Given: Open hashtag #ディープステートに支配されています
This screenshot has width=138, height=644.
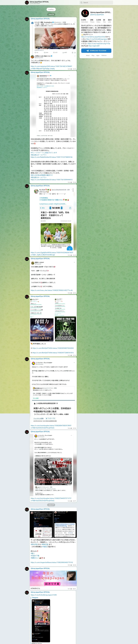Looking at the screenshot, I should tap(44, 153).
